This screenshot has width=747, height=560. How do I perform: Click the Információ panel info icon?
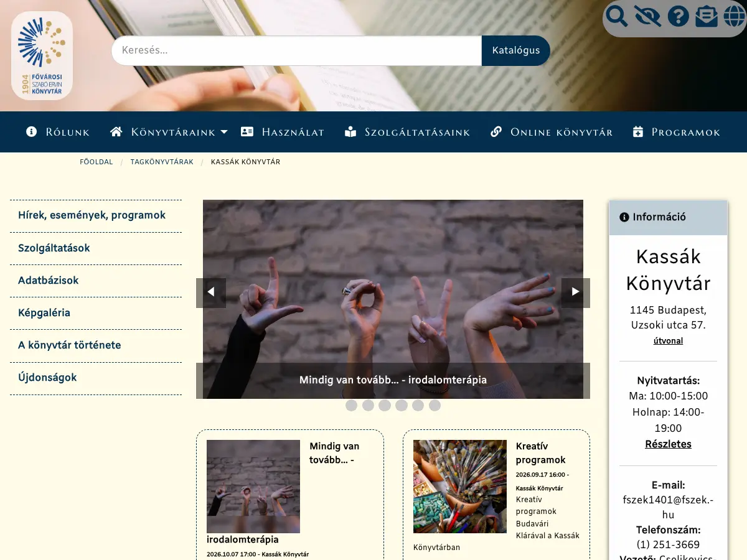[x=624, y=217]
